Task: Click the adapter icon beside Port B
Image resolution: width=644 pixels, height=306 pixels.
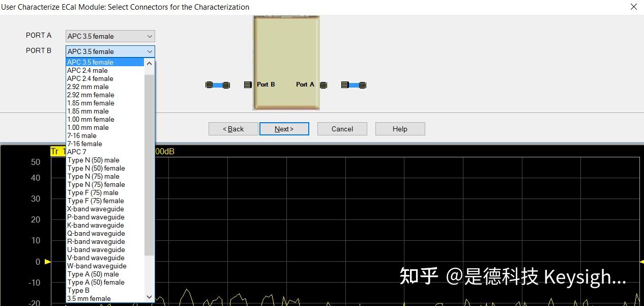Action: tap(248, 85)
